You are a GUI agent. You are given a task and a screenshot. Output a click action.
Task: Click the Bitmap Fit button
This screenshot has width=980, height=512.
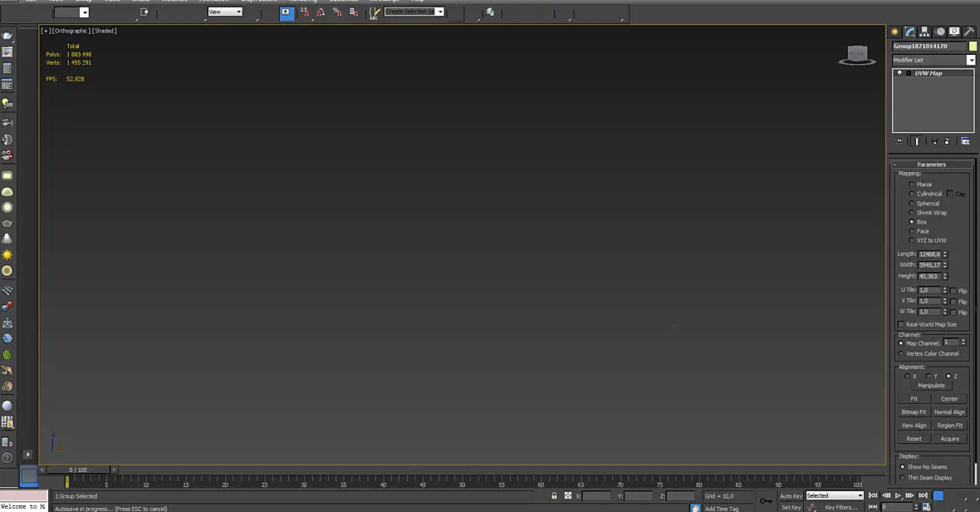(x=914, y=412)
